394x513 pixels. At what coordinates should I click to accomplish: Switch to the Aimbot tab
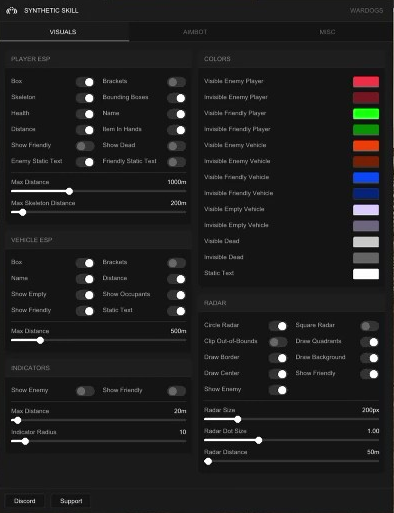[x=195, y=32]
